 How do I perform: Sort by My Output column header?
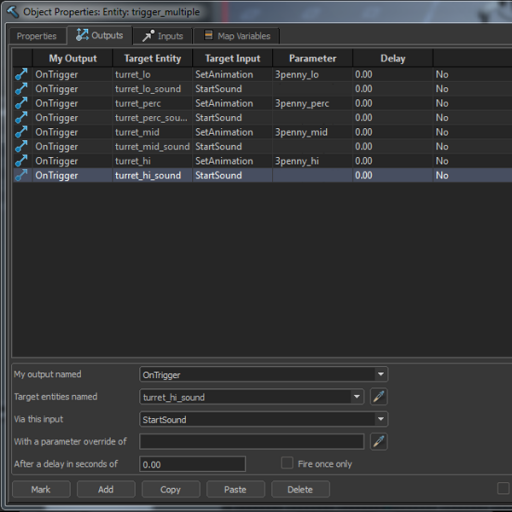pyautogui.click(x=73, y=58)
